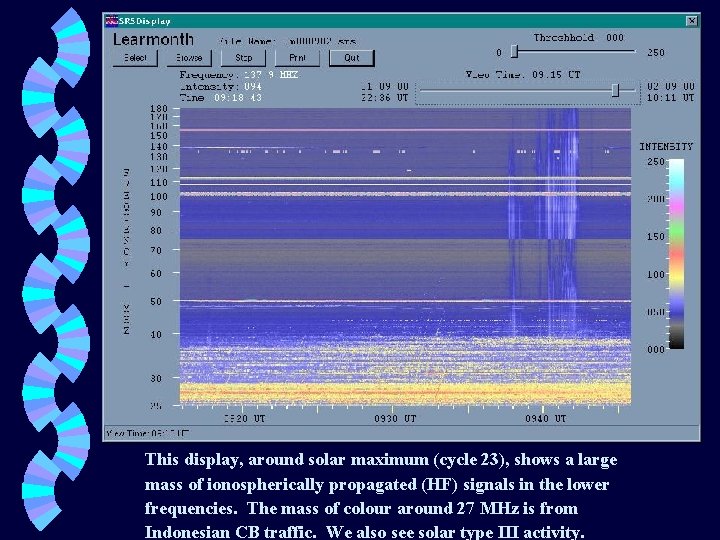720x540 pixels.
Task: Click the Threshold 000 label
Action: 579,38
